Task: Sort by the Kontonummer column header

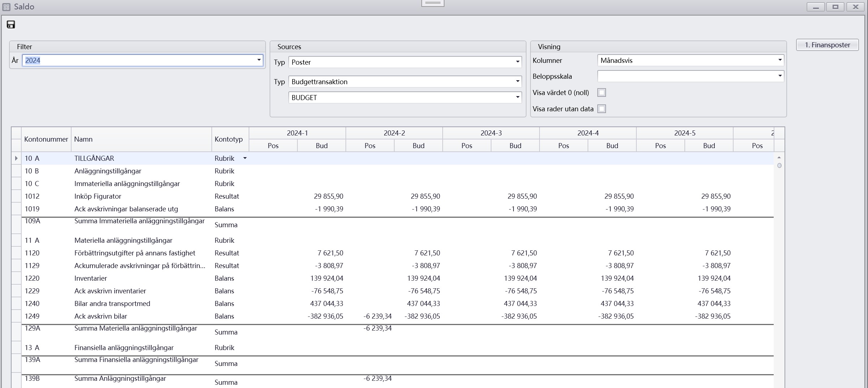Action: [x=46, y=139]
